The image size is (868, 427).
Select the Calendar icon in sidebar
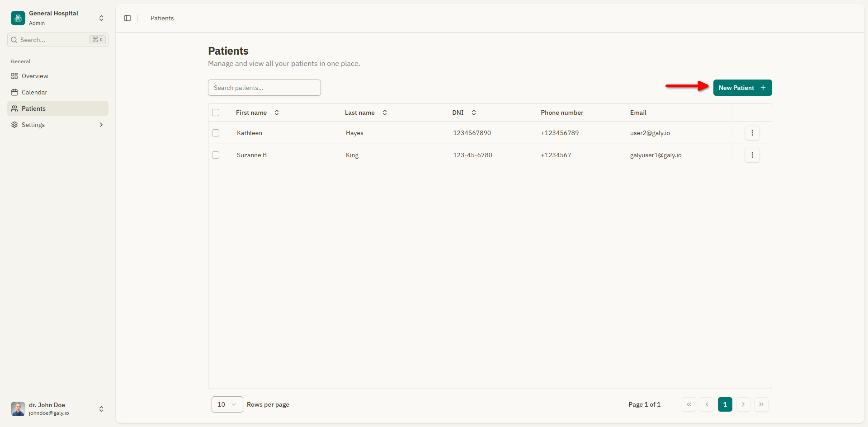(14, 92)
